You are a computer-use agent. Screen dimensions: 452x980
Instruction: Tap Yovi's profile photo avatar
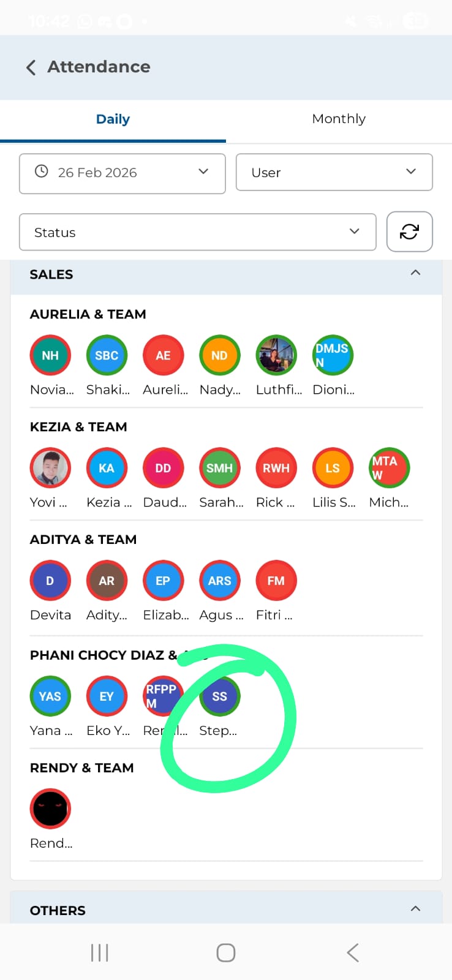[x=50, y=468]
